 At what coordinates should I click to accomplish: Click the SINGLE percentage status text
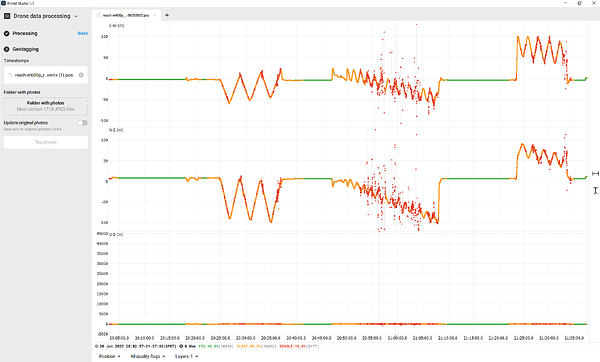298,346
